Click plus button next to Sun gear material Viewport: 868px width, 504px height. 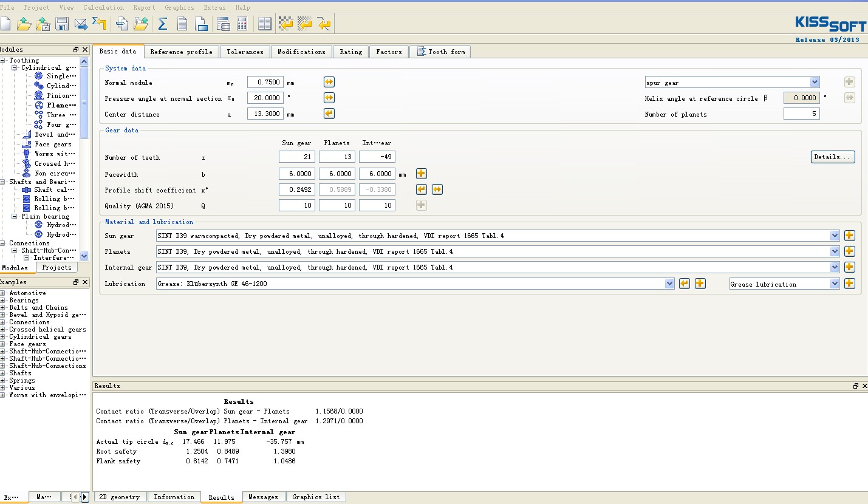849,236
